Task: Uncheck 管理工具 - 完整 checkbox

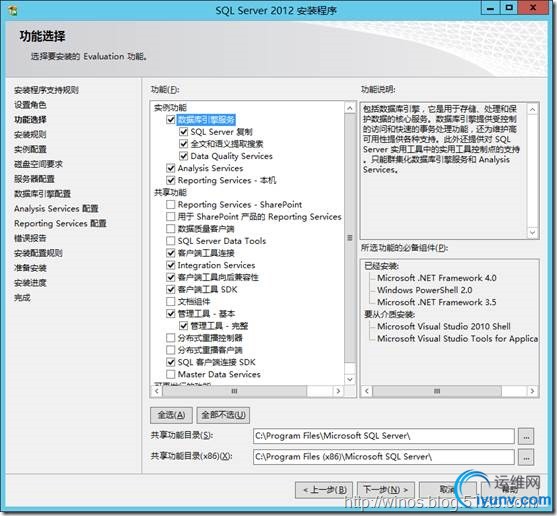Action: (x=184, y=326)
